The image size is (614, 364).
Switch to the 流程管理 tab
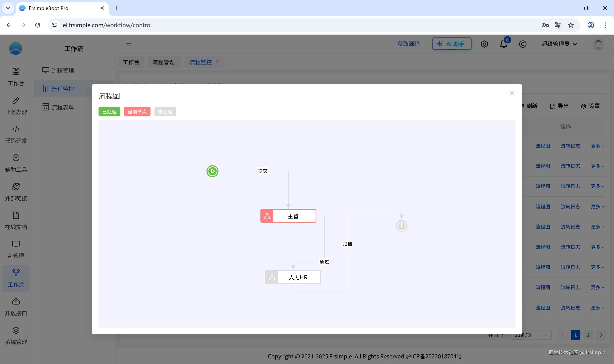tap(163, 62)
